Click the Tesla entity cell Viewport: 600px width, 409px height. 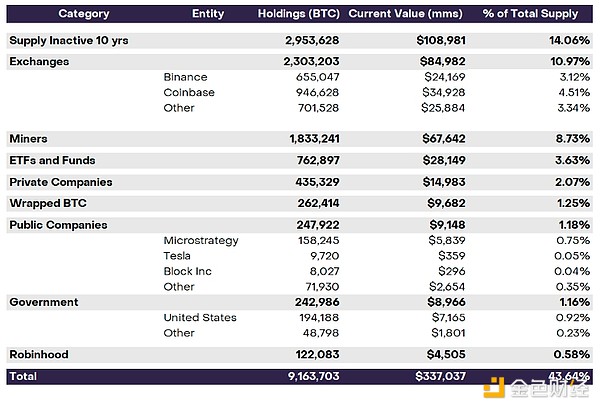pos(177,255)
